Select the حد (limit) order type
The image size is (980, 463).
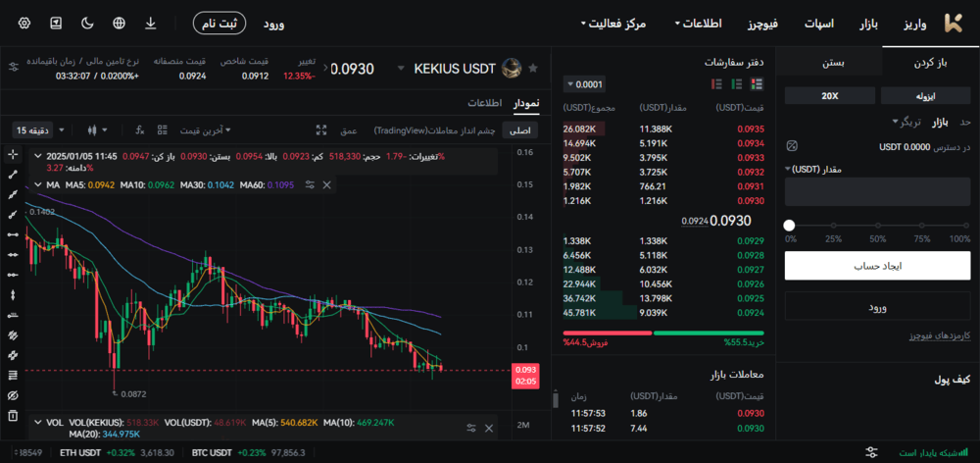coord(965,122)
